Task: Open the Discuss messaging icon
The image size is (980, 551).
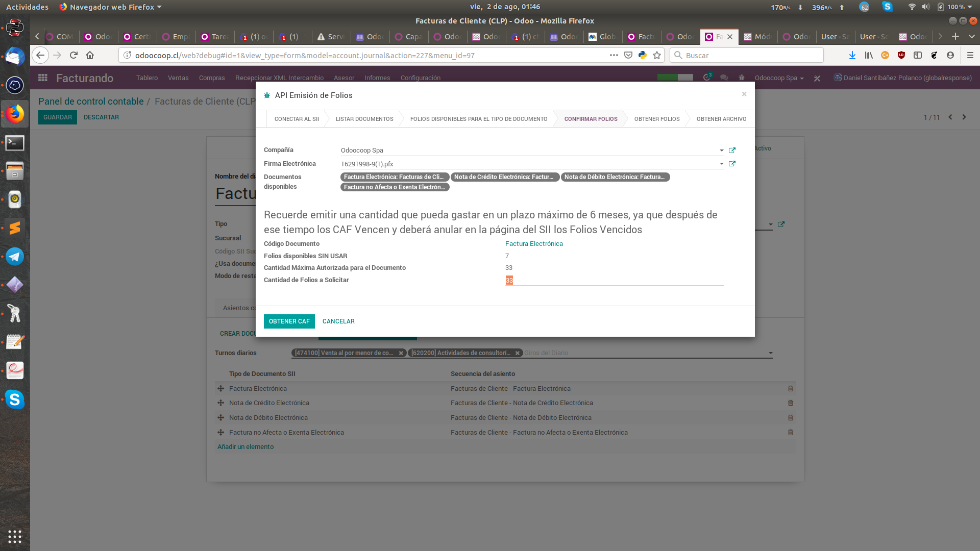Action: click(x=724, y=78)
